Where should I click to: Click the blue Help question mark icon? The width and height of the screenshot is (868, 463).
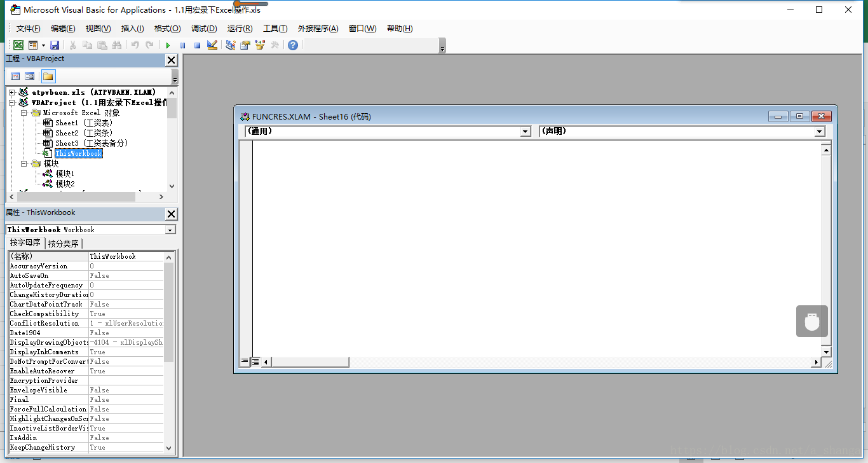293,45
